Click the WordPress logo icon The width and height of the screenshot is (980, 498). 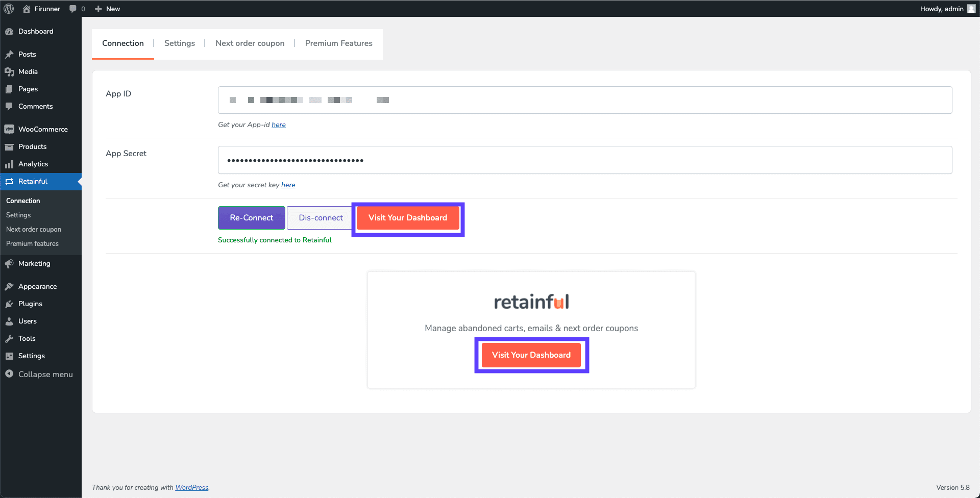pos(9,9)
